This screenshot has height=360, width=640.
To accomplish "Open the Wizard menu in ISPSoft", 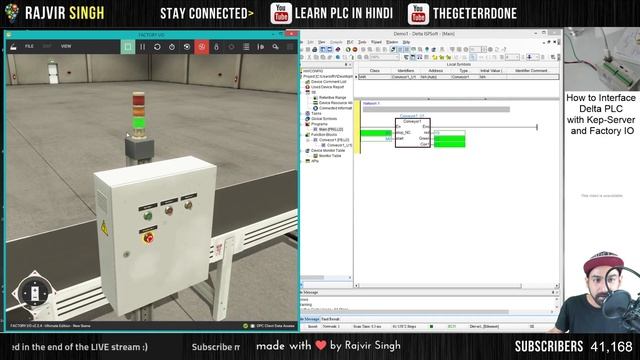I will [x=376, y=42].
